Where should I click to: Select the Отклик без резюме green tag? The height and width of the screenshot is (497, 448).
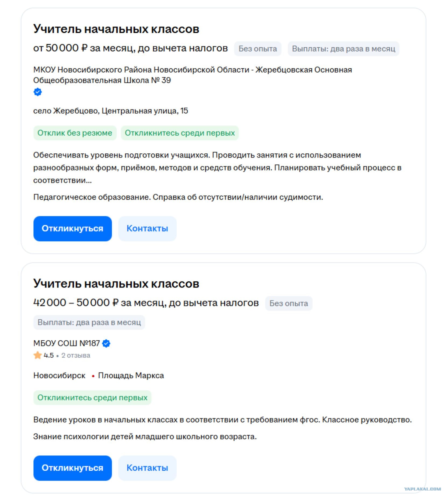(75, 133)
